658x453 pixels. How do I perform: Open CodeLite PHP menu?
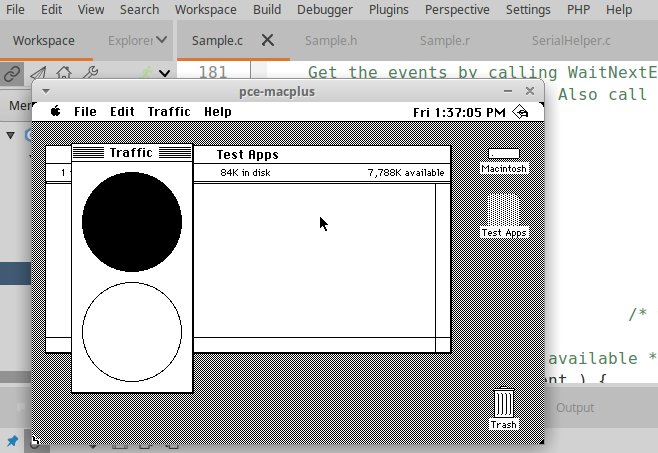[x=578, y=9]
